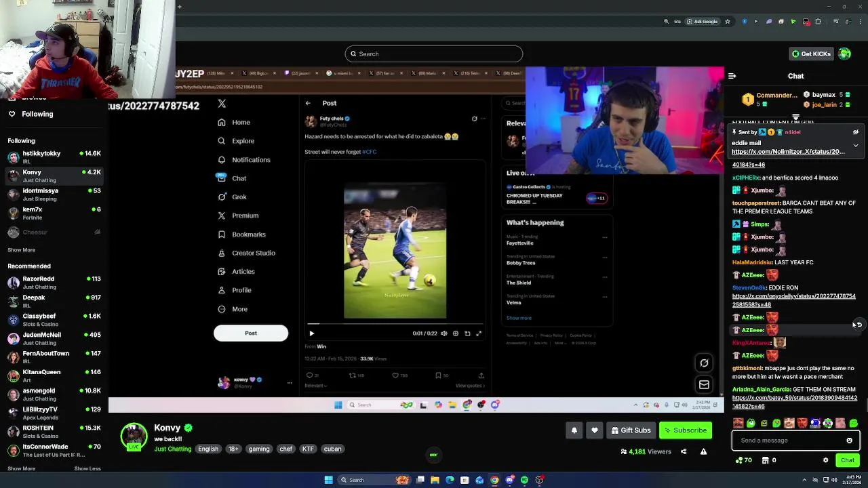The width and height of the screenshot is (868, 488).
Task: Open the Windows Start button on the taskbar
Action: click(328, 480)
